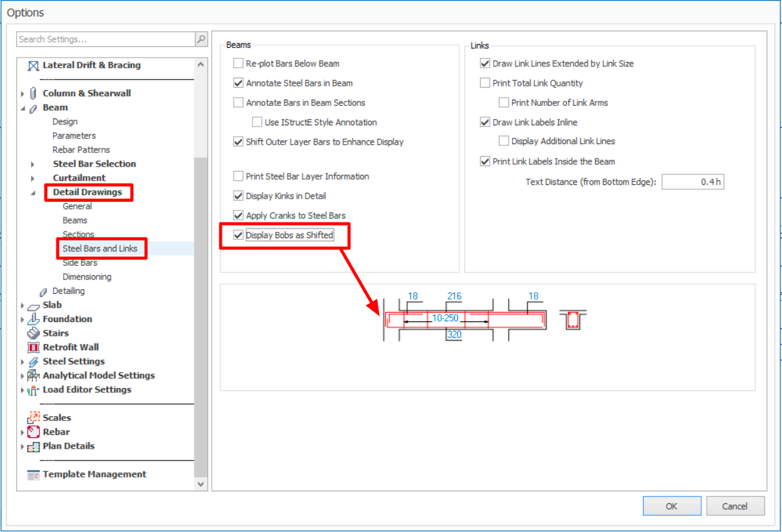782x532 pixels.
Task: Click the Cancel button
Action: 735,506
